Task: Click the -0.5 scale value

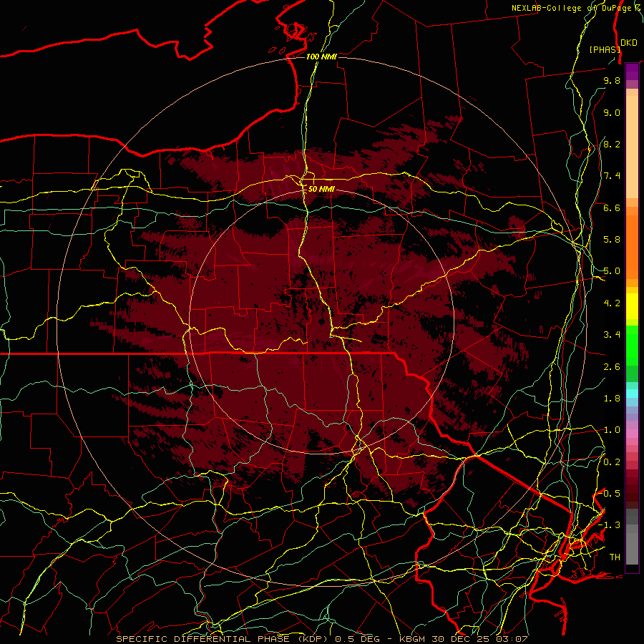Action: 610,494
